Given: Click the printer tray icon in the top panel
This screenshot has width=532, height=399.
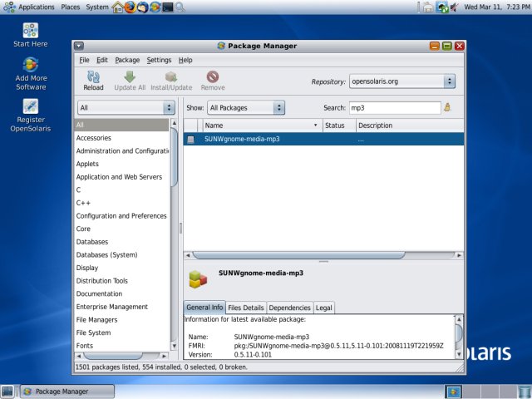Looking at the screenshot, I should pos(428,7).
